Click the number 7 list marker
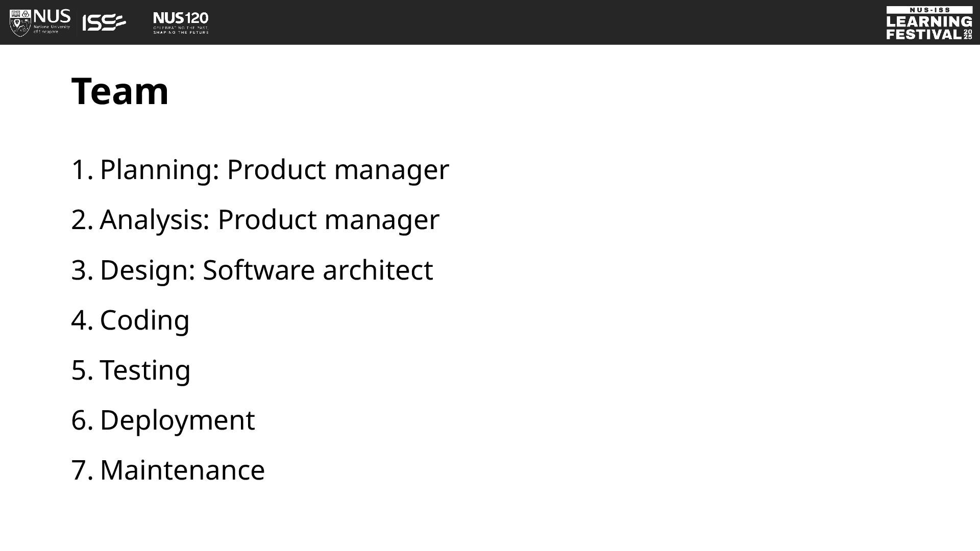 [82, 470]
